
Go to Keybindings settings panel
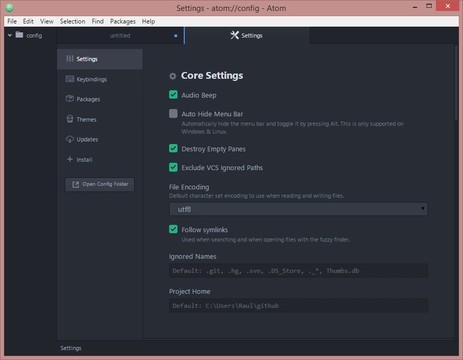point(100,79)
